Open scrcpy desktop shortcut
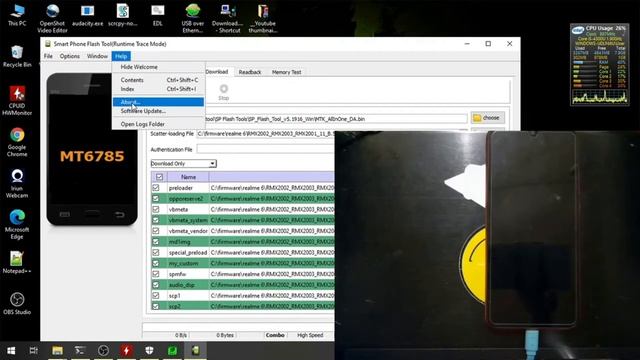 [122, 15]
